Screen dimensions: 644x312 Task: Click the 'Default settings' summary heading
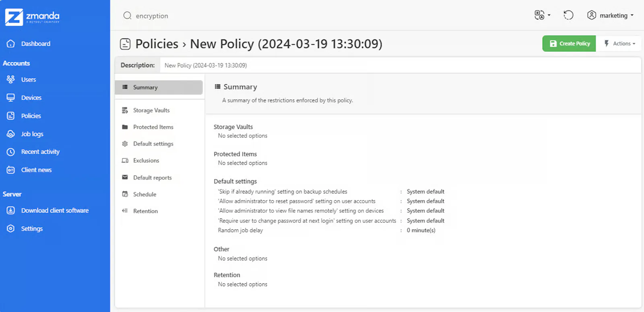click(235, 181)
